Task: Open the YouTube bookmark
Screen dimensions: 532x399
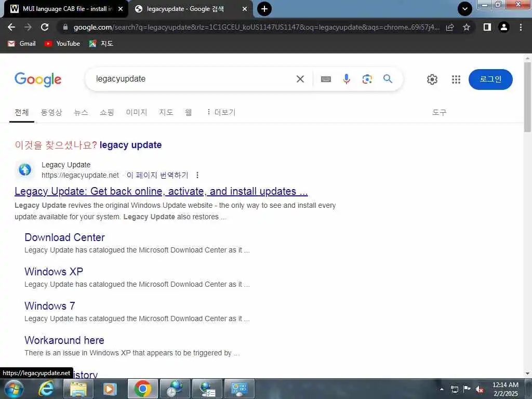Action: (x=62, y=44)
